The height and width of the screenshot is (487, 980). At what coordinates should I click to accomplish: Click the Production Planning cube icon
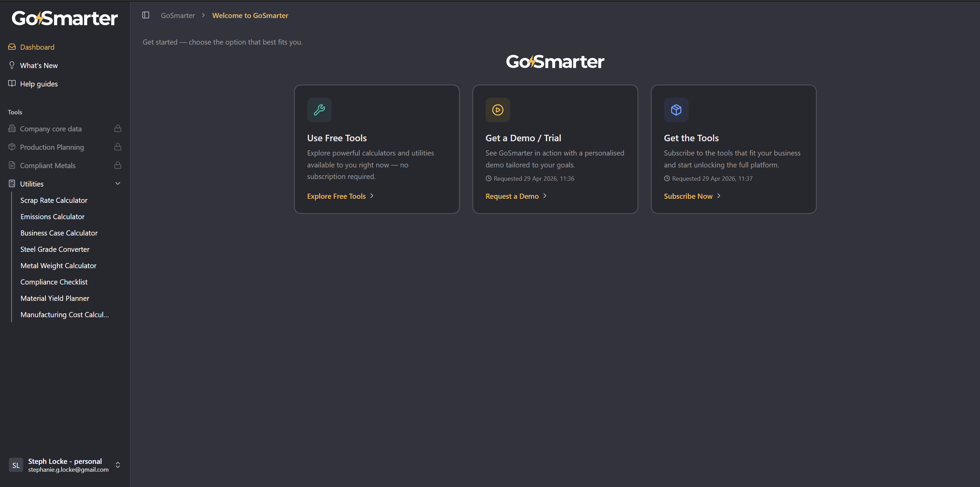point(12,147)
